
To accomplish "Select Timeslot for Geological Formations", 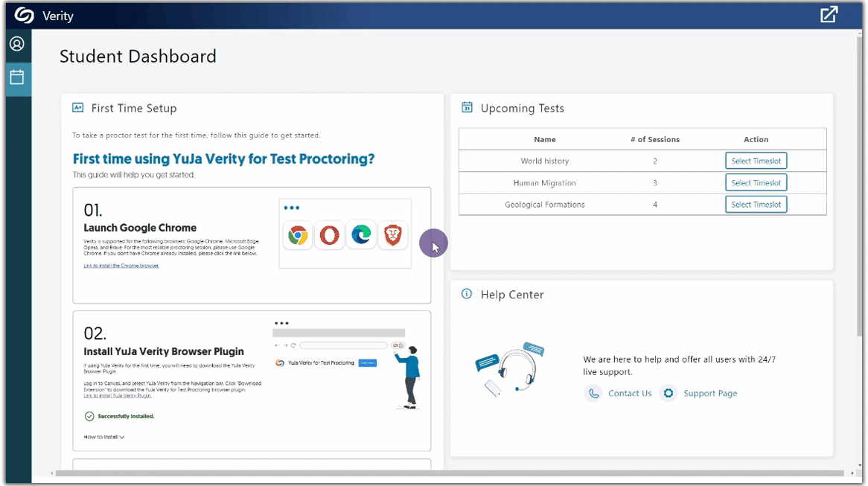I will pyautogui.click(x=756, y=204).
